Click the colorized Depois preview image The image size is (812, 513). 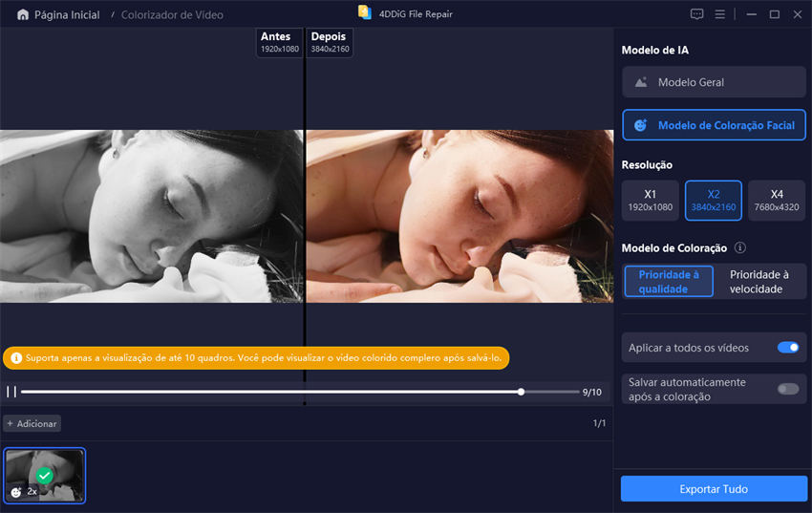pos(459,216)
